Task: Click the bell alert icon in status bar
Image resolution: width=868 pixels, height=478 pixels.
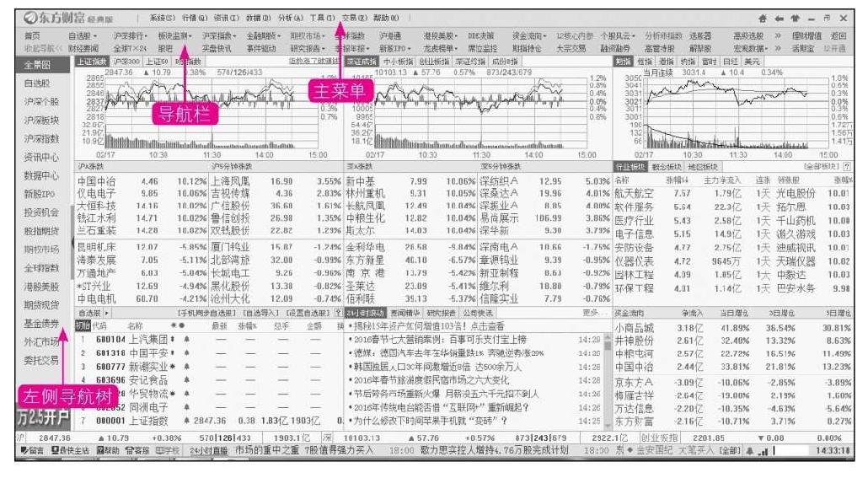Action: tap(750, 451)
